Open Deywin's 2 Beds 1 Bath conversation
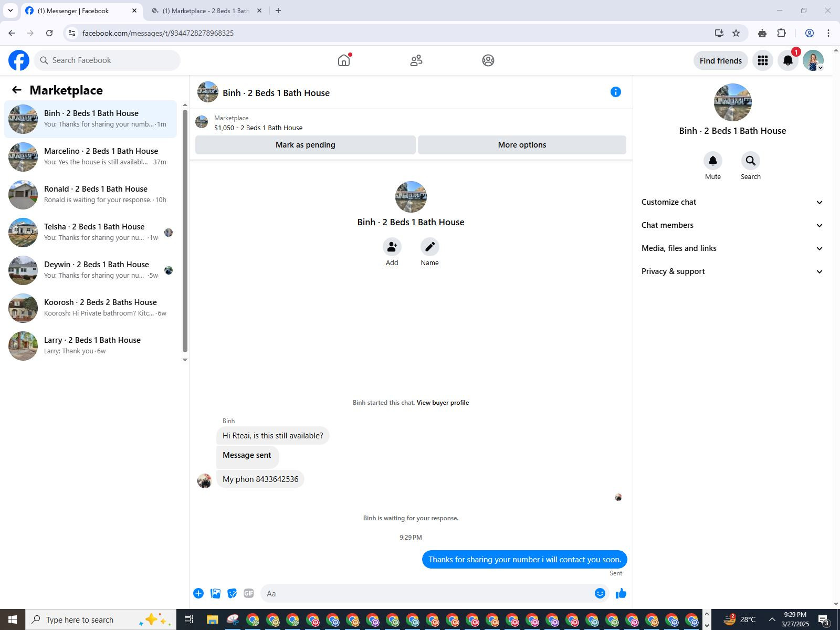This screenshot has width=840, height=630. click(x=91, y=270)
